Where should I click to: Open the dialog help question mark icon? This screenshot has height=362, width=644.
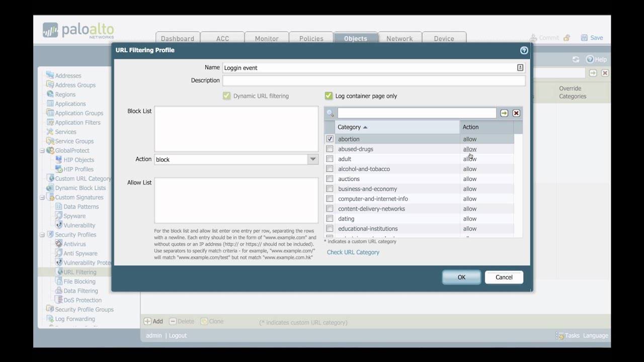(524, 50)
